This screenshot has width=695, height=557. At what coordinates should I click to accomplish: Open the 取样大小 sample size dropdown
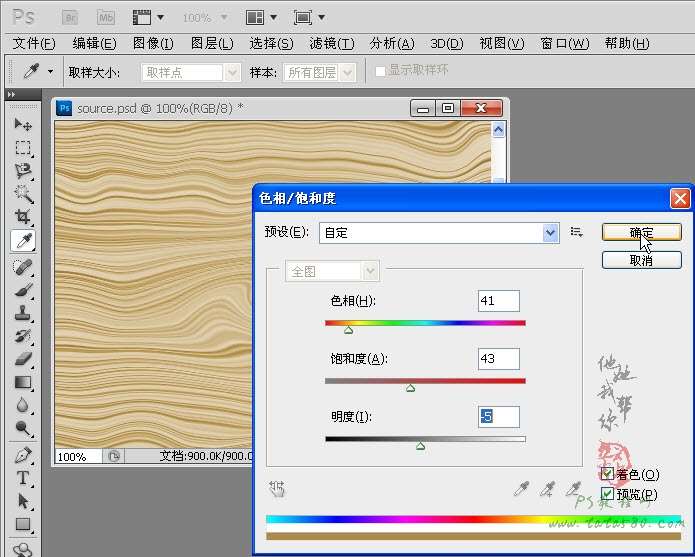[232, 72]
